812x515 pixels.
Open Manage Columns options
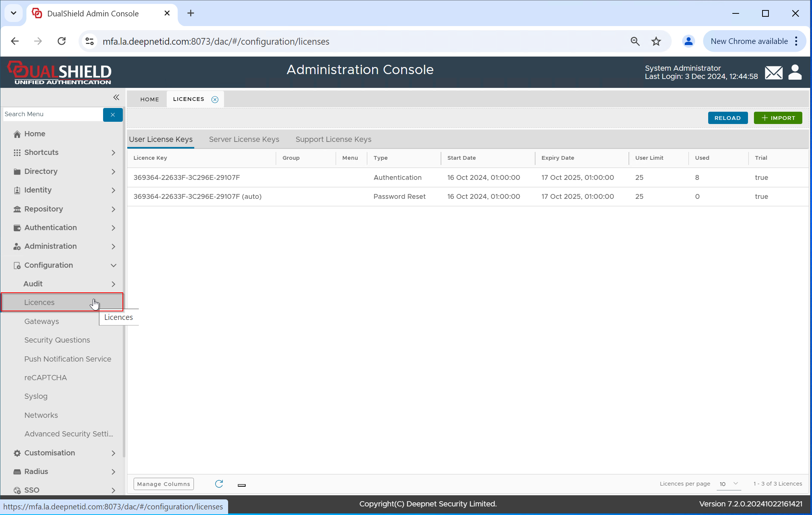pyautogui.click(x=163, y=484)
